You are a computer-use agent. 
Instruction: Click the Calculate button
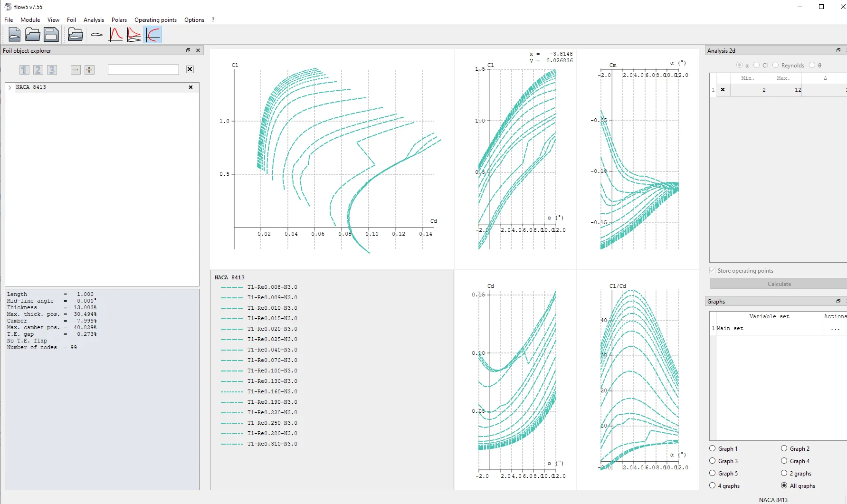(779, 284)
